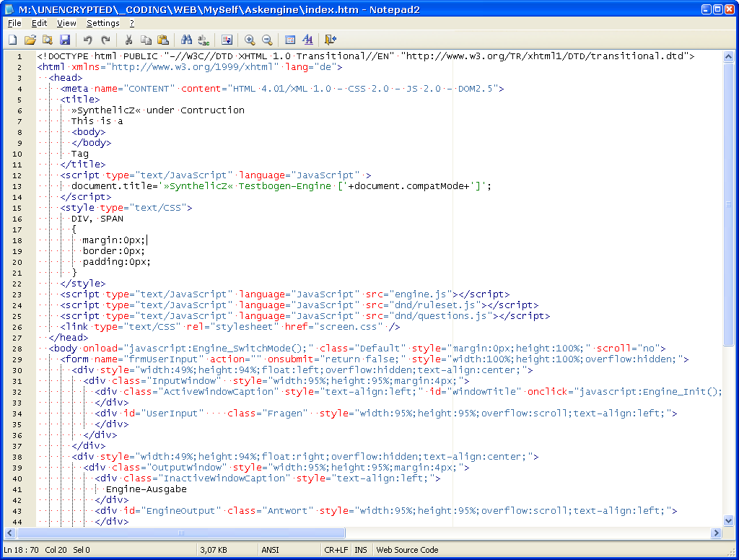Redo the edit using the toolbar arrow
The height and width of the screenshot is (560, 739).
(105, 40)
